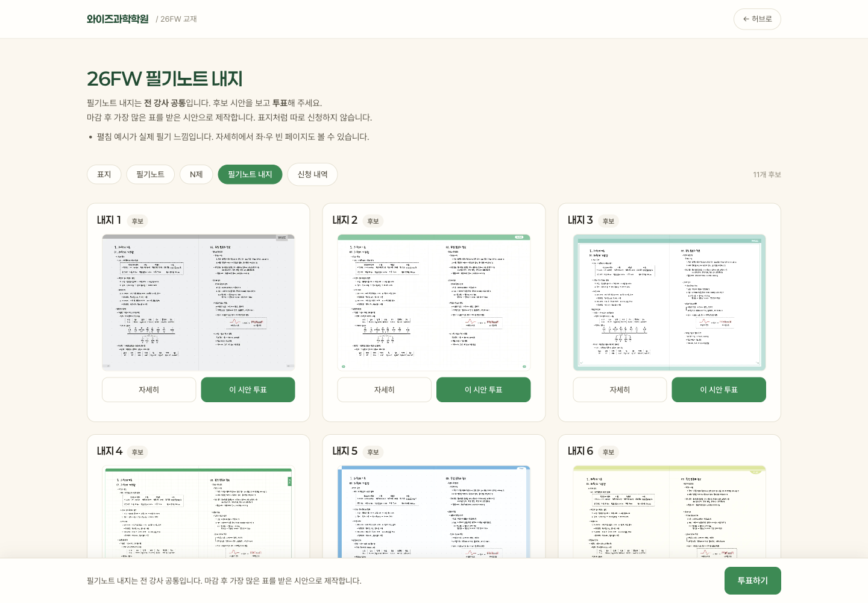Image resolution: width=868 pixels, height=603 pixels.
Task: Vote for 내지 1 with 이 시안 투표
Action: pos(248,390)
